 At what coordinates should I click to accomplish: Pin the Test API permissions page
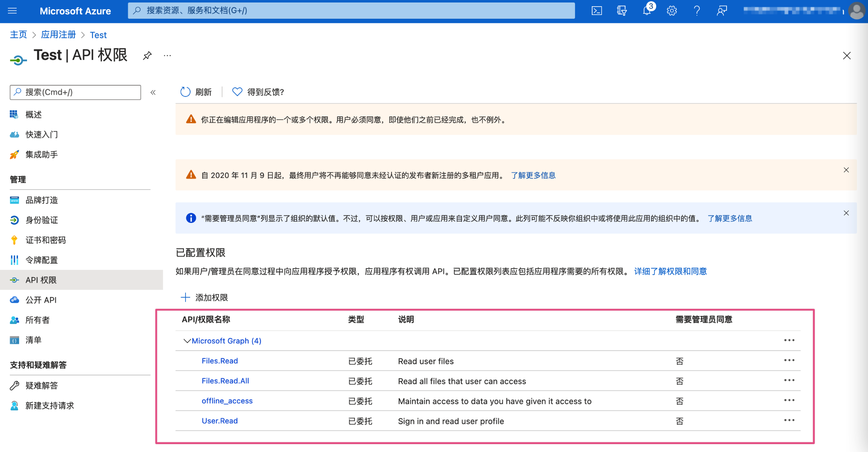pyautogui.click(x=147, y=56)
